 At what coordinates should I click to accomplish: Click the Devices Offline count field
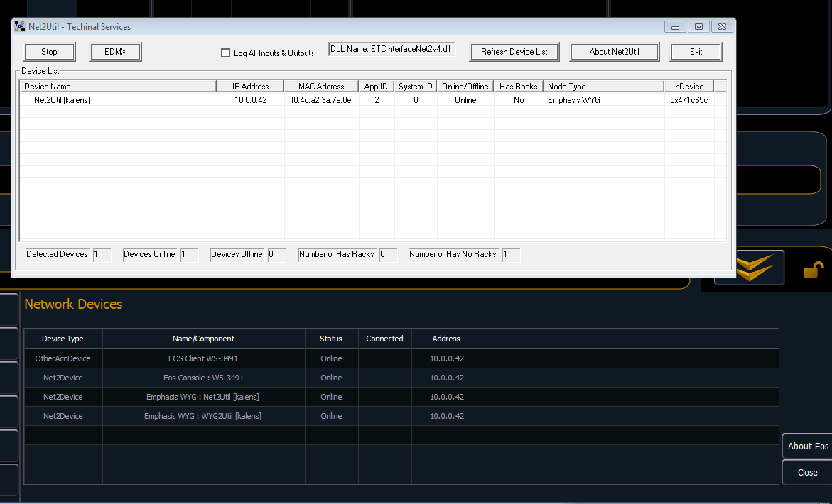coord(277,255)
